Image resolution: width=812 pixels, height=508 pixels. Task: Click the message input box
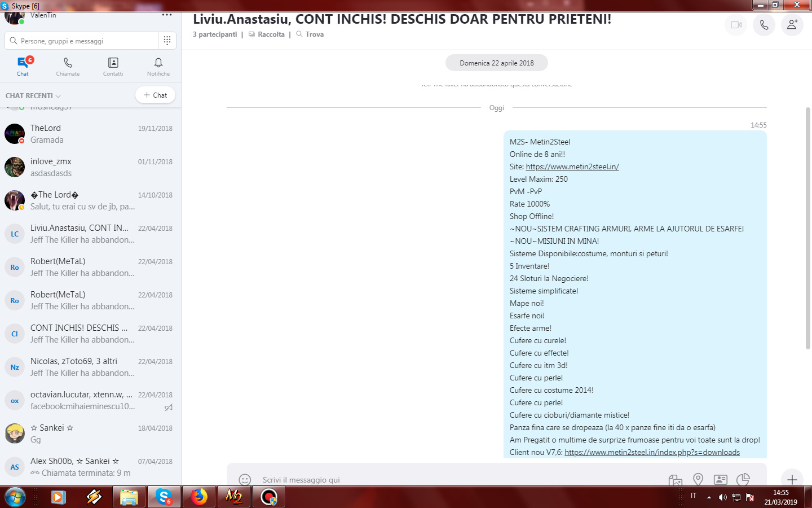[460, 480]
